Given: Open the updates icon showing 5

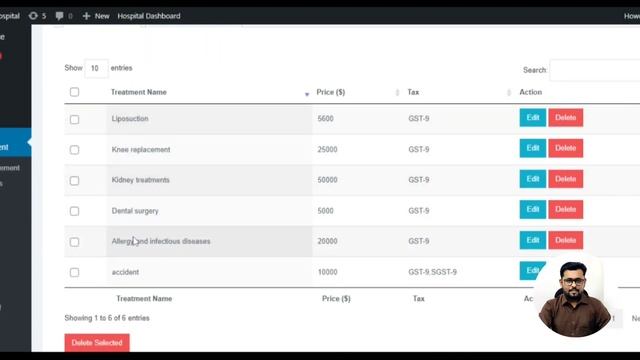Looking at the screenshot, I should pyautogui.click(x=37, y=16).
